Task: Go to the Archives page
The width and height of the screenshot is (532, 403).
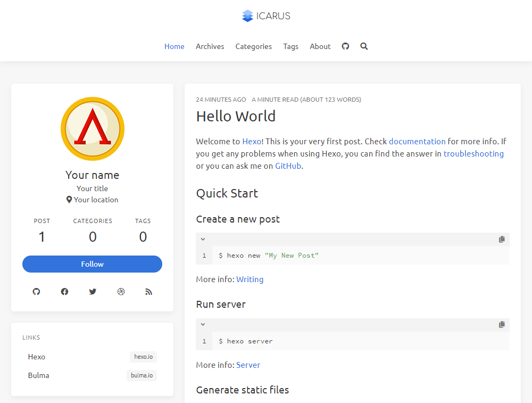Action: [210, 46]
